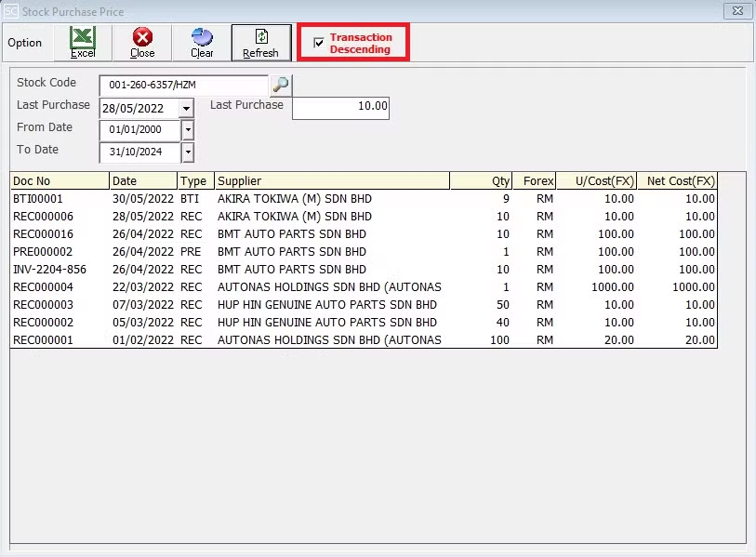The height and width of the screenshot is (557, 756).
Task: Click the red Close toolbar button
Action: 142,43
